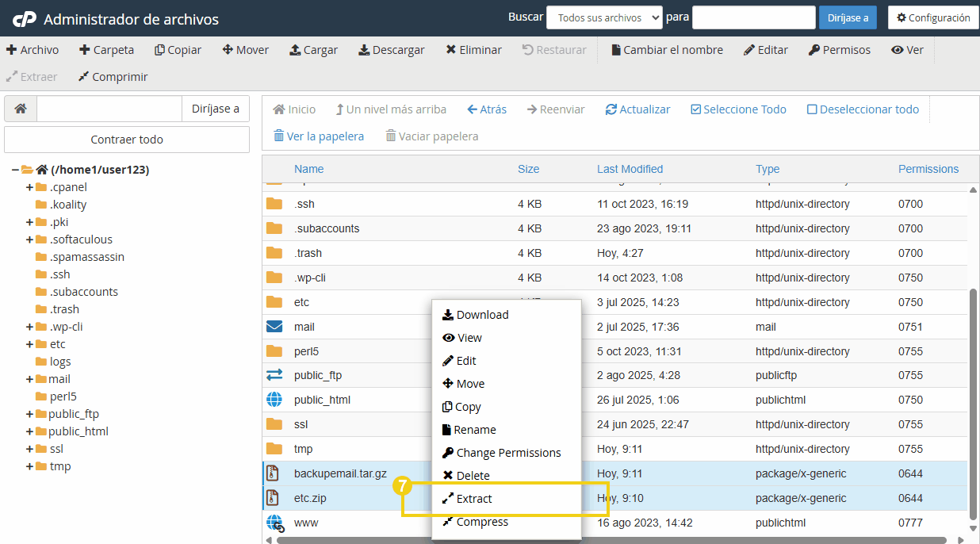Click Deseleccionar todo
This screenshot has height=544, width=980.
tap(863, 109)
